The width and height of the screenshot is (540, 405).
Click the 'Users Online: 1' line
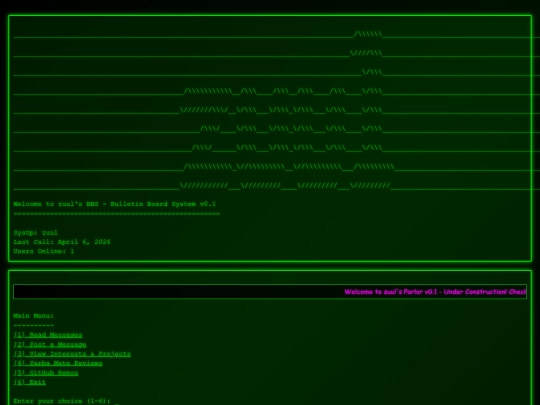tap(44, 251)
